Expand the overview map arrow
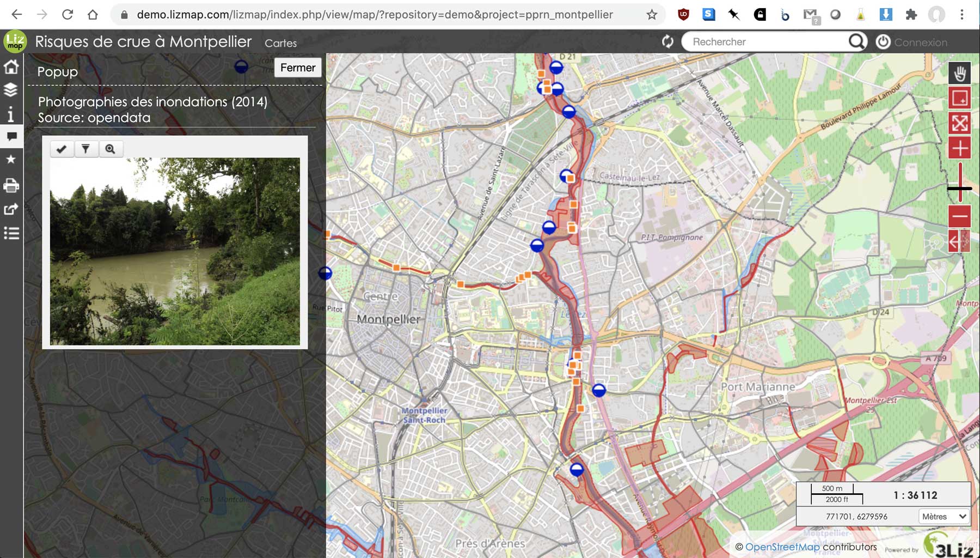This screenshot has width=980, height=558. click(959, 241)
